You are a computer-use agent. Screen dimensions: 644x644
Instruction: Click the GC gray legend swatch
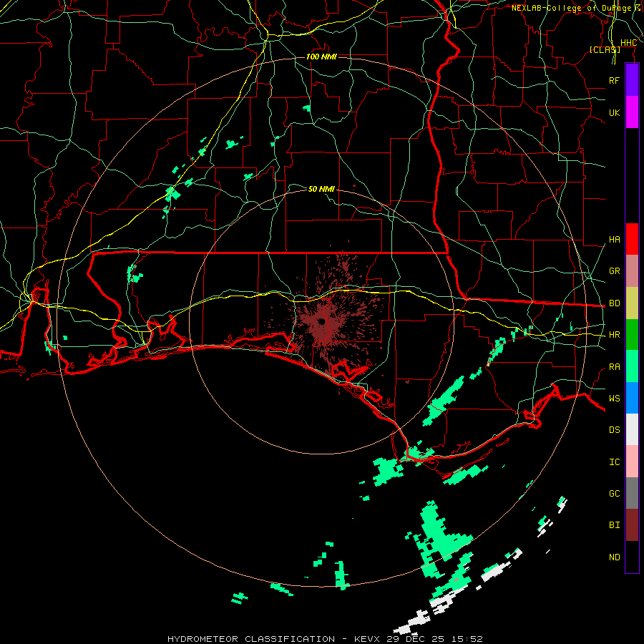coord(632,493)
